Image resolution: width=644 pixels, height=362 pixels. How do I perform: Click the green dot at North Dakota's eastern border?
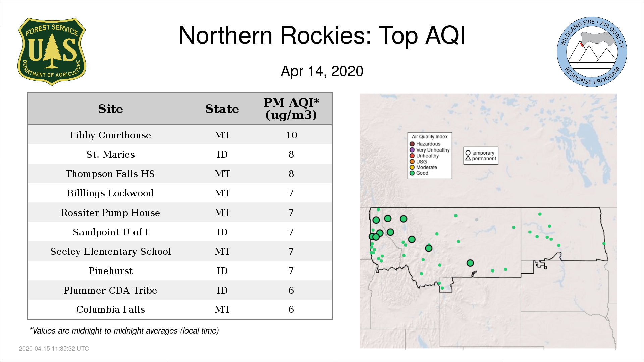(604, 244)
